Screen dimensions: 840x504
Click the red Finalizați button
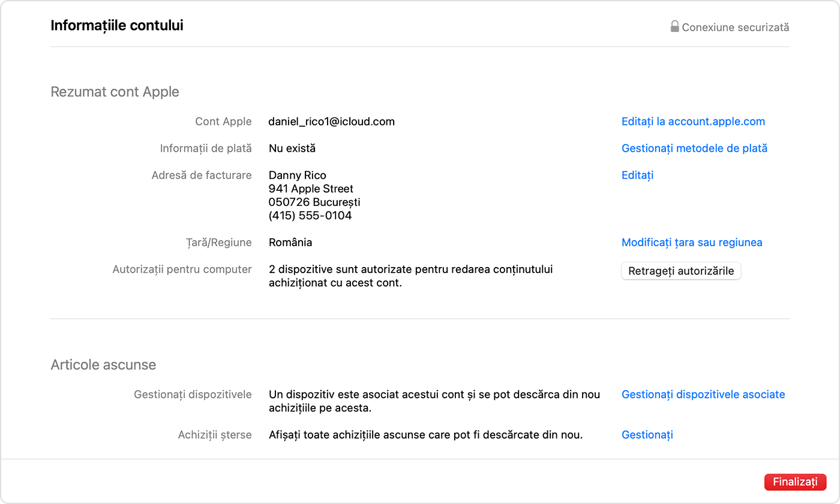click(x=795, y=482)
